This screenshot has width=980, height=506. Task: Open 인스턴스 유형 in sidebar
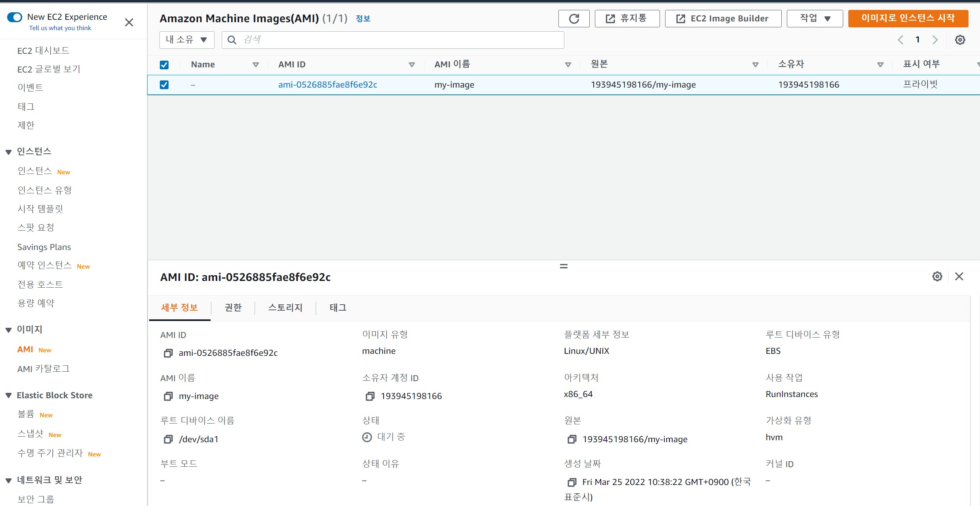click(x=44, y=190)
